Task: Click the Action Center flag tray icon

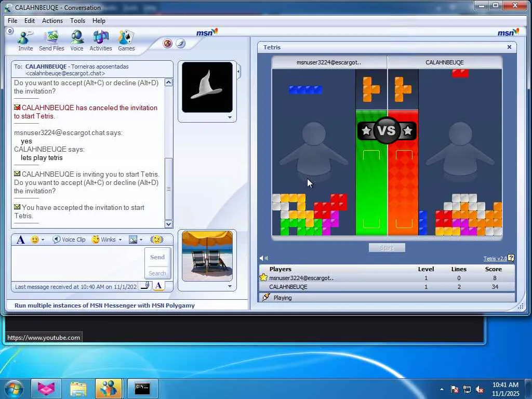Action: coord(454,390)
